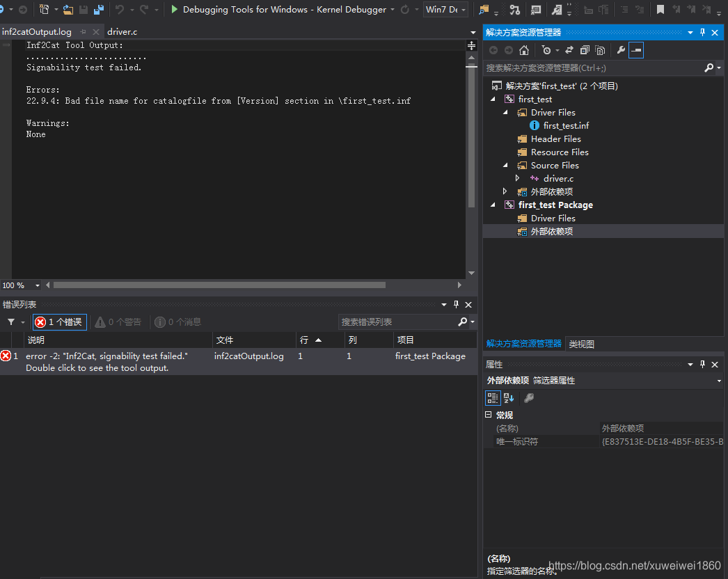Toggle the 1 个错误 errors filter
728x579 pixels.
click(60, 322)
